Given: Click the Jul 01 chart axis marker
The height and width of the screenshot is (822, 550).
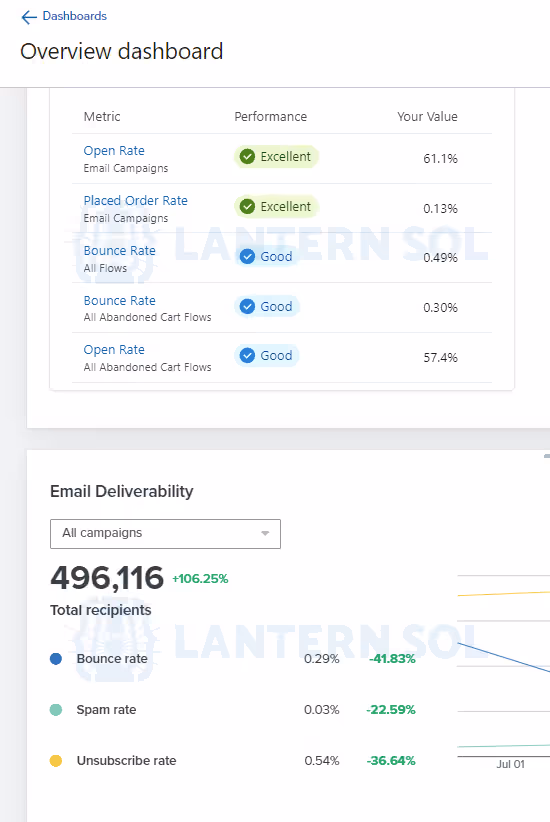Looking at the screenshot, I should coord(510,764).
